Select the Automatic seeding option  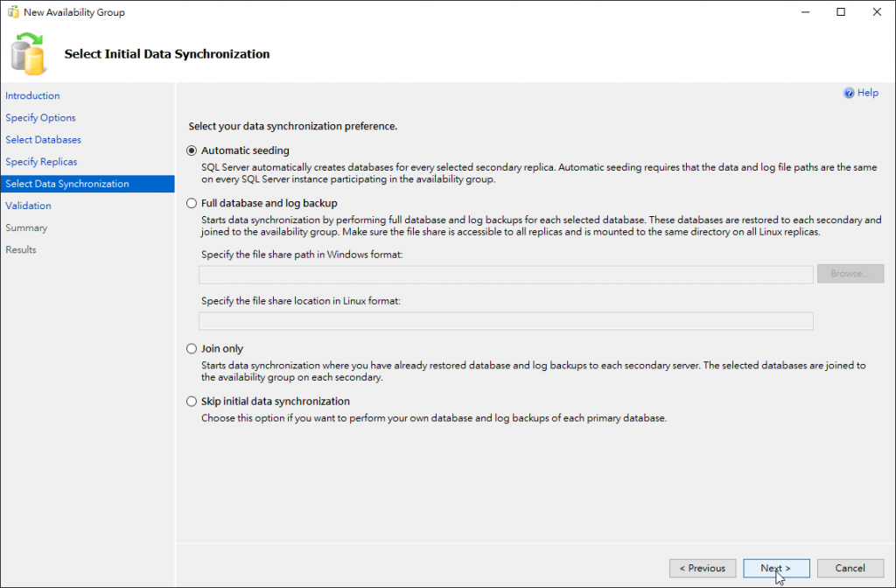tap(192, 150)
